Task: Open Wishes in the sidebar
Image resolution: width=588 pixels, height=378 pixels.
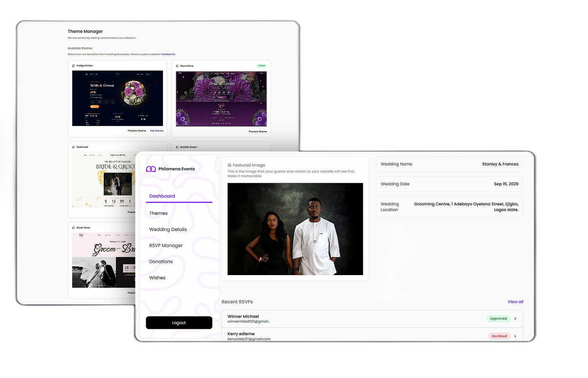Action: point(157,278)
